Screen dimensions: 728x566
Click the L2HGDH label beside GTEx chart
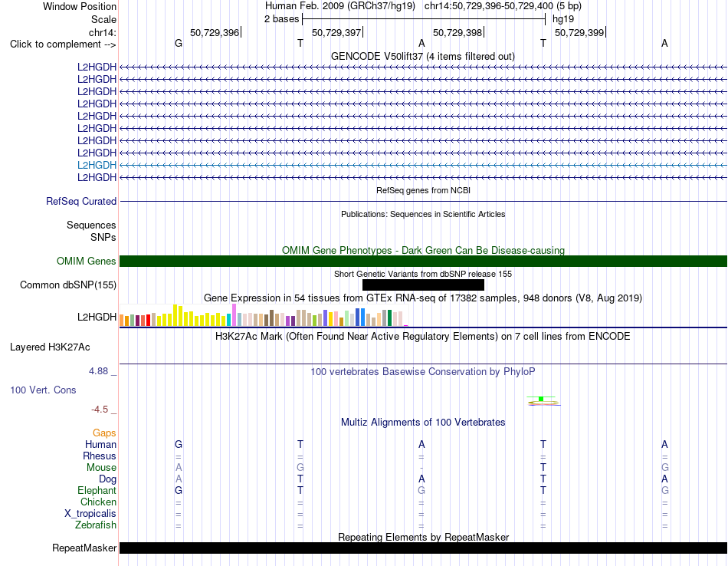tap(97, 317)
